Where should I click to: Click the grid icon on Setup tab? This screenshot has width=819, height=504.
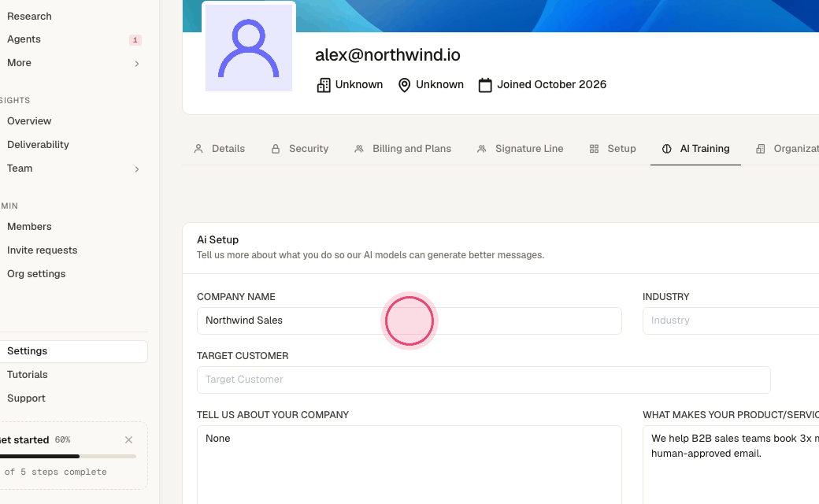[594, 149]
